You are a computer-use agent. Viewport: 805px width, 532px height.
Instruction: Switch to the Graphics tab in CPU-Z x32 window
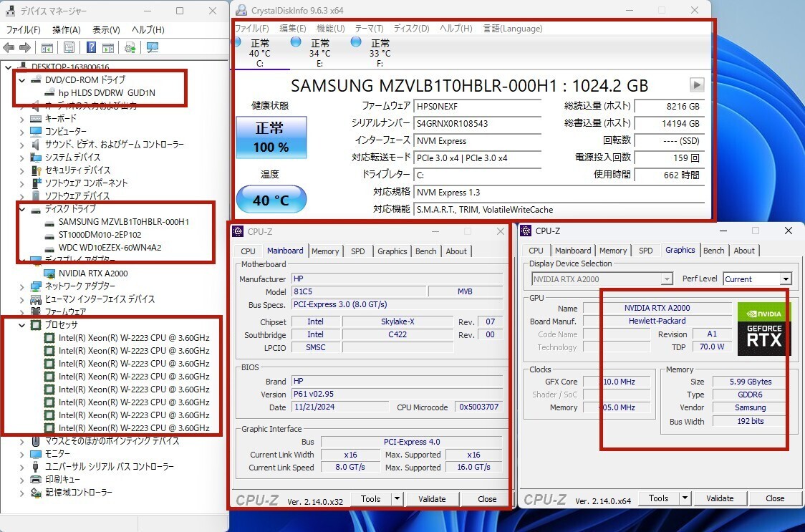pyautogui.click(x=392, y=251)
